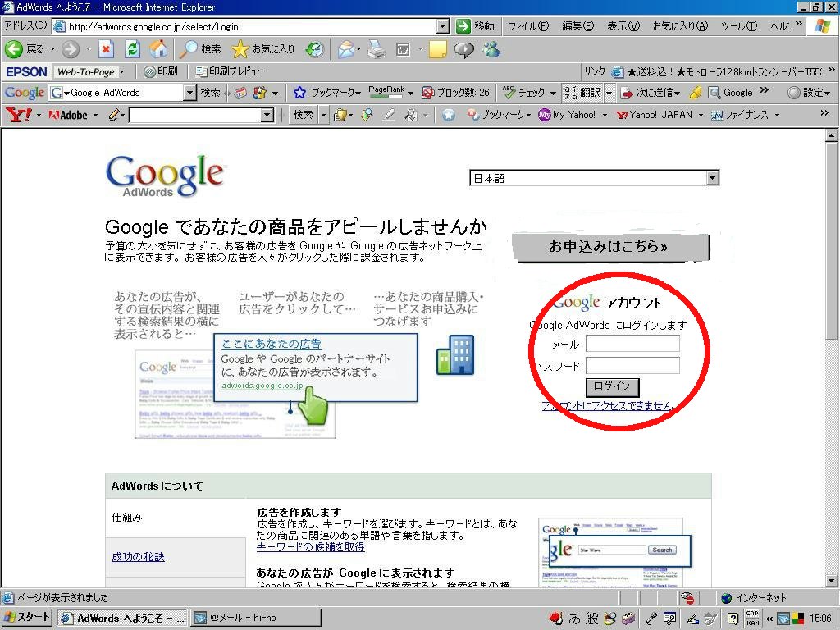The height and width of the screenshot is (630, 840).
Task: Click the popup blocker count (ブロック数: 26)
Action: point(455,93)
